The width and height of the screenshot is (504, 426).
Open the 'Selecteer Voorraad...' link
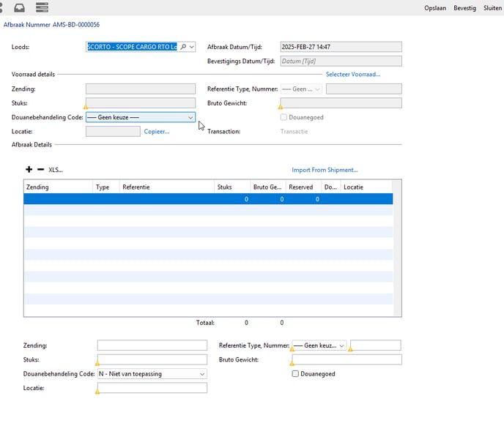pyautogui.click(x=353, y=74)
